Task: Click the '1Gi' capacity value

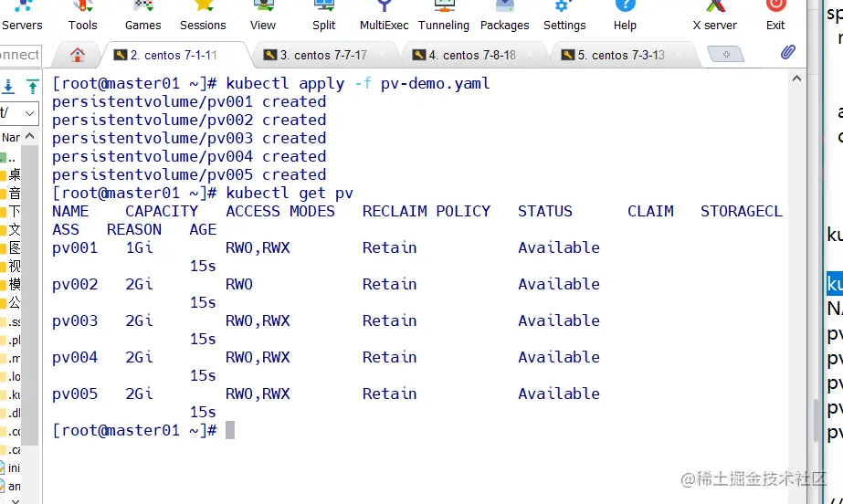Action: tap(139, 247)
